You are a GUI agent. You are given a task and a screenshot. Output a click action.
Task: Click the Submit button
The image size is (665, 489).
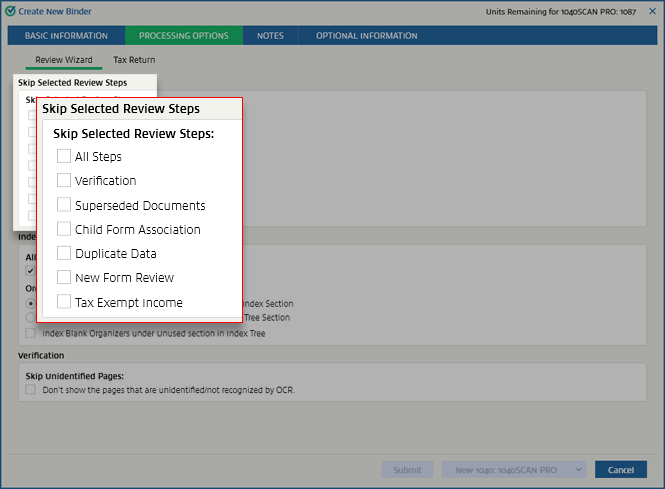(x=407, y=469)
